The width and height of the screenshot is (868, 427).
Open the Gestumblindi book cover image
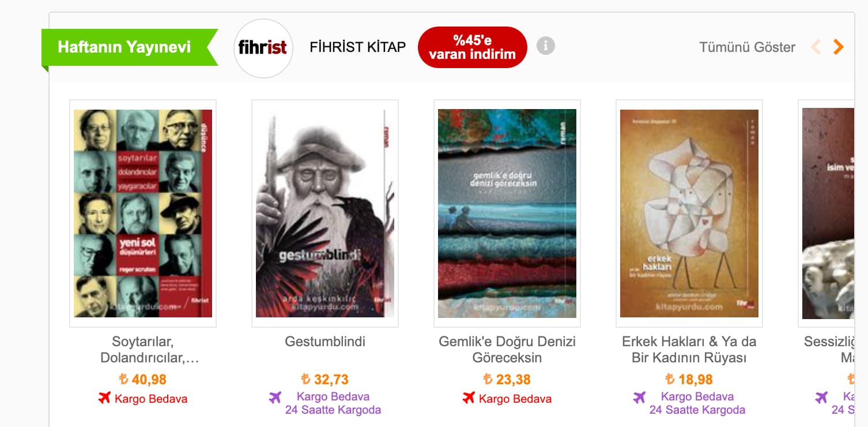(325, 213)
